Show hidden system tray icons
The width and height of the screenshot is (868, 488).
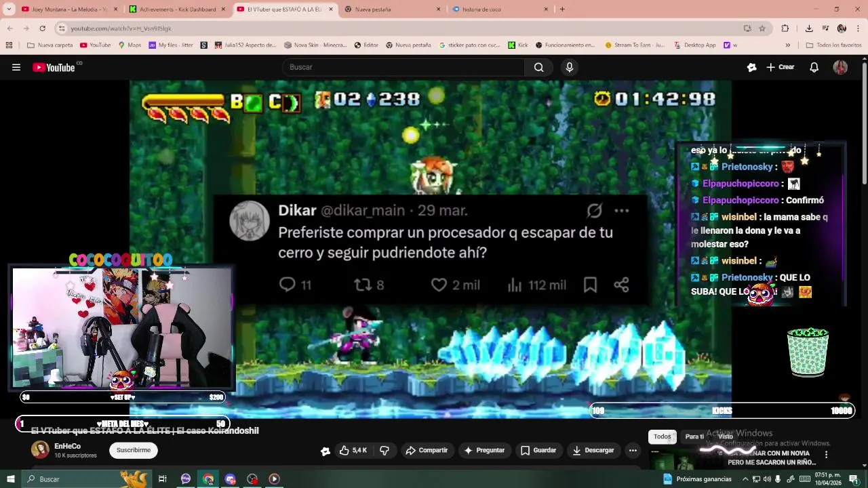[746, 479]
